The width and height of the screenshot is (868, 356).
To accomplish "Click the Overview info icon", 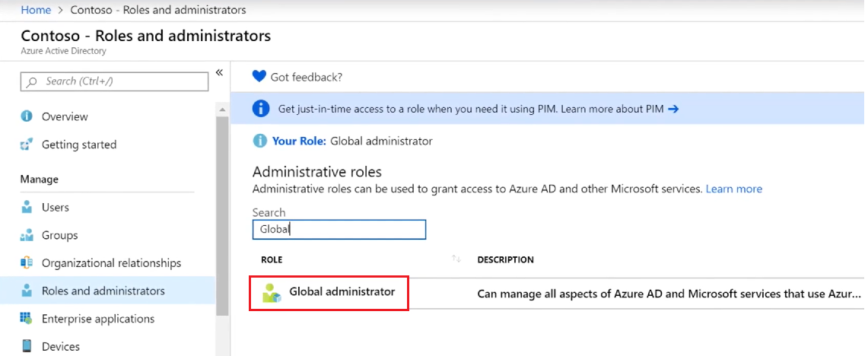I will pyautogui.click(x=27, y=116).
